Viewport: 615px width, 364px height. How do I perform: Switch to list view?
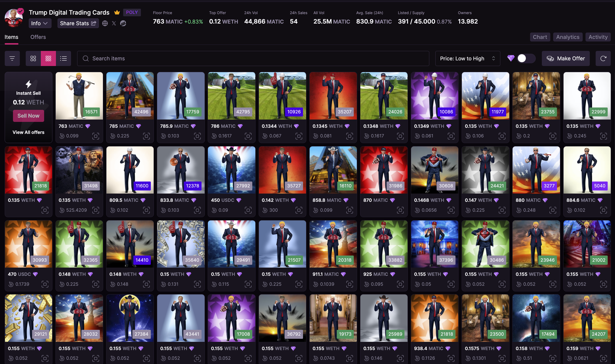click(x=63, y=58)
